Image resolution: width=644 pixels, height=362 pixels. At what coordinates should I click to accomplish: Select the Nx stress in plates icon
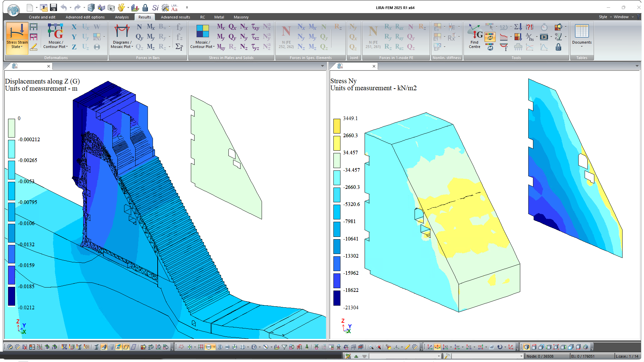coord(244,27)
